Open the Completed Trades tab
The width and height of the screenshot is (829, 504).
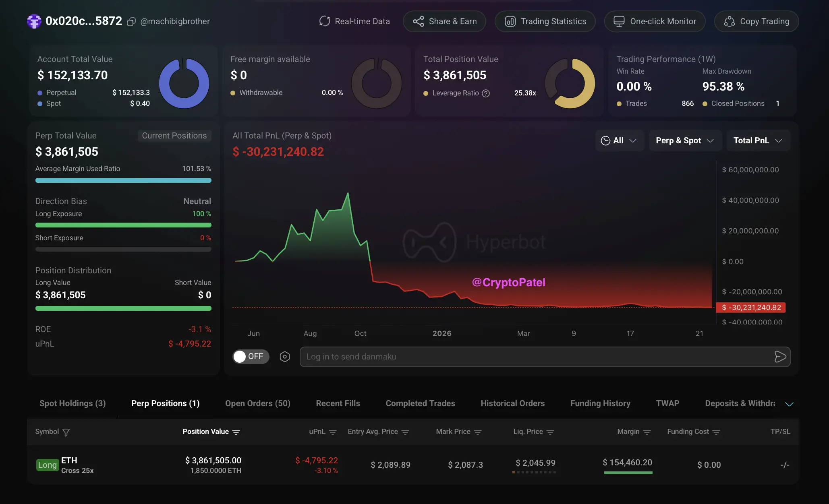click(420, 403)
